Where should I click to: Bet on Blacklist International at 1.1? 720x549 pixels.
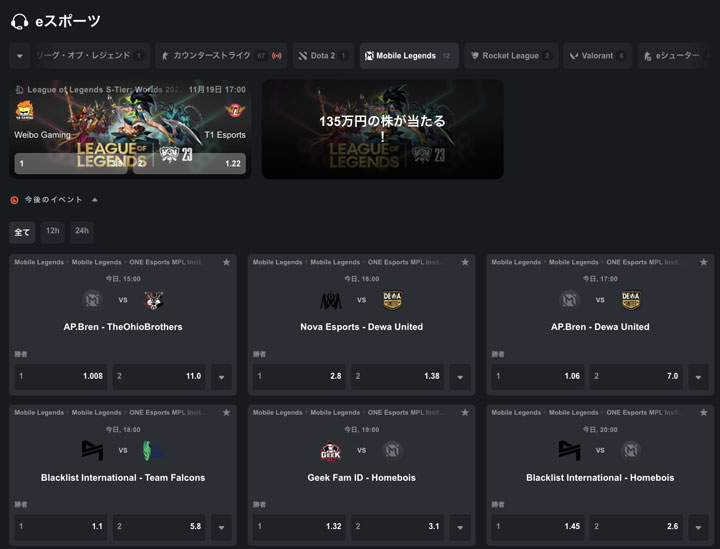tap(61, 527)
